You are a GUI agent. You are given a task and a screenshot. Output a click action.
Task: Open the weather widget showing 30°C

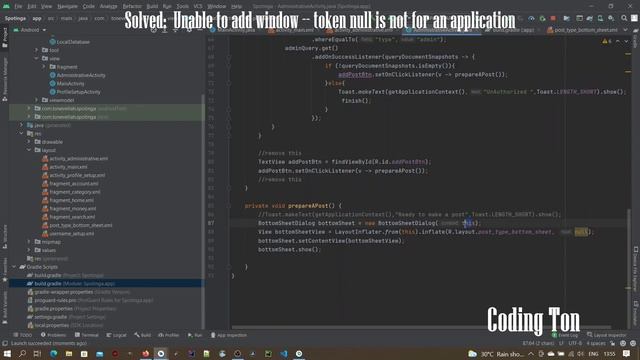tap(496, 353)
